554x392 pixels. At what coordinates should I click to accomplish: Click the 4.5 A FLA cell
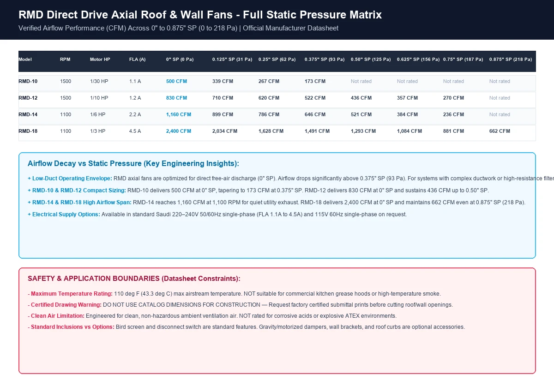(135, 131)
